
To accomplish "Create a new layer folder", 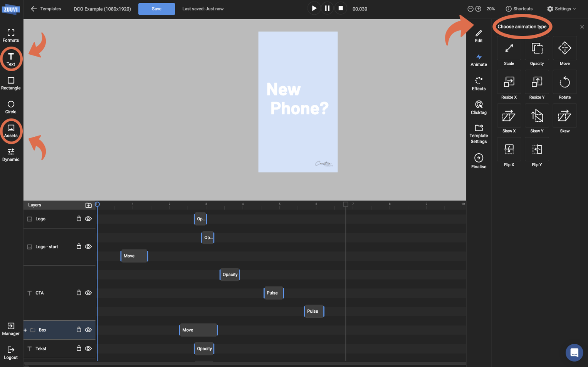I will [88, 205].
